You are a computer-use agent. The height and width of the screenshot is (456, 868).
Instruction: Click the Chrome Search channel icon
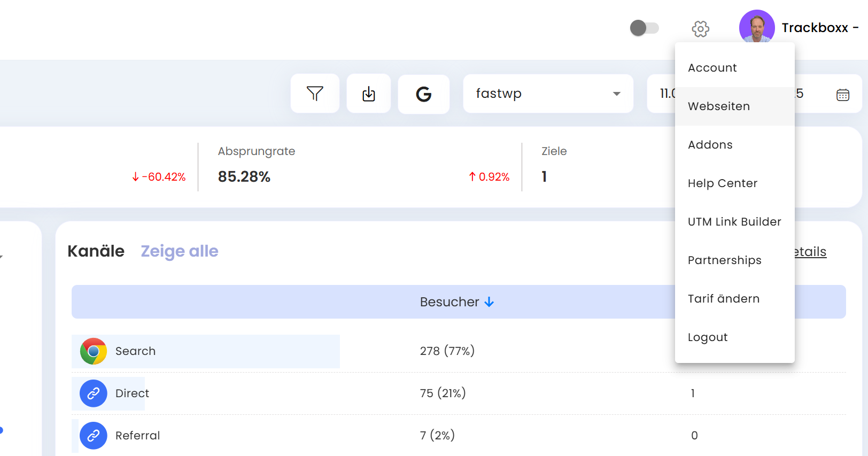94,351
